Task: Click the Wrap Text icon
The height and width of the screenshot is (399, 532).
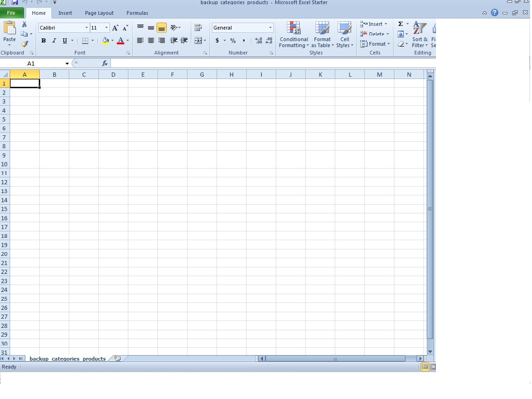Action: [198, 28]
